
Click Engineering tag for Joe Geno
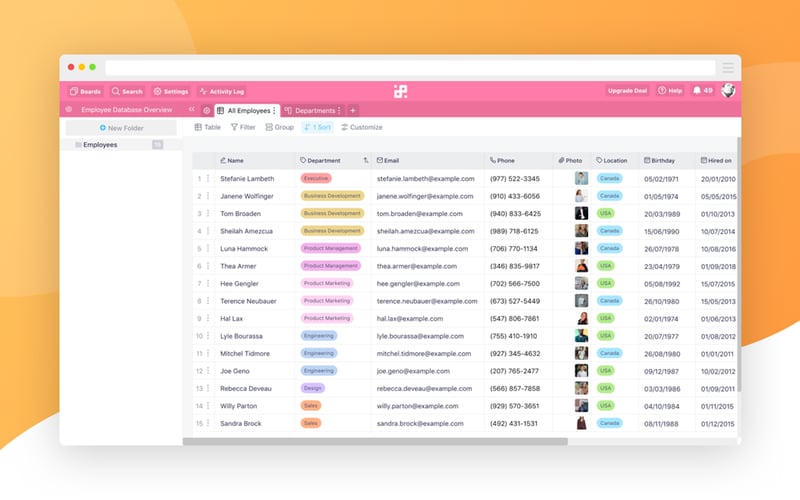[x=318, y=371]
